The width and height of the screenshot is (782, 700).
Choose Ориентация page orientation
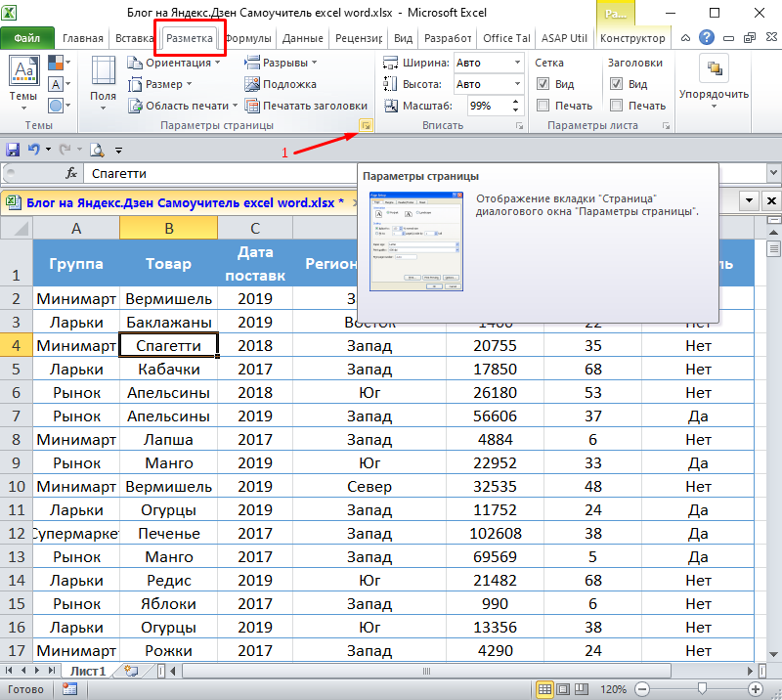click(x=174, y=63)
